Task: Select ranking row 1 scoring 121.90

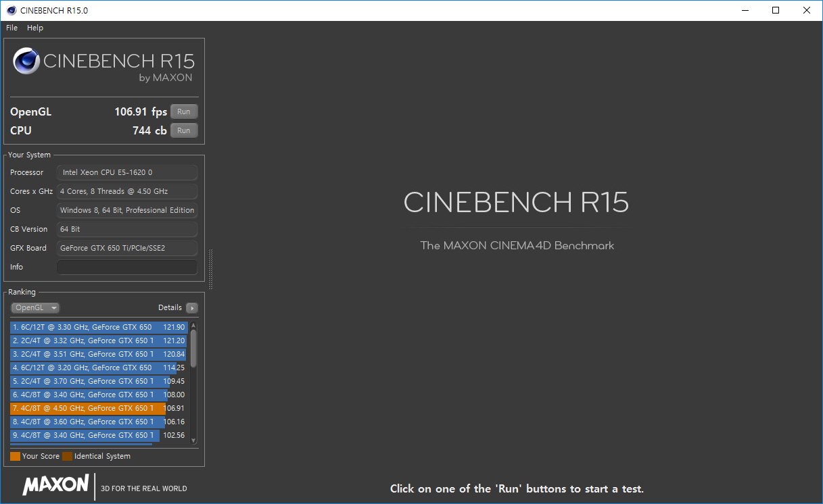Action: tap(99, 327)
